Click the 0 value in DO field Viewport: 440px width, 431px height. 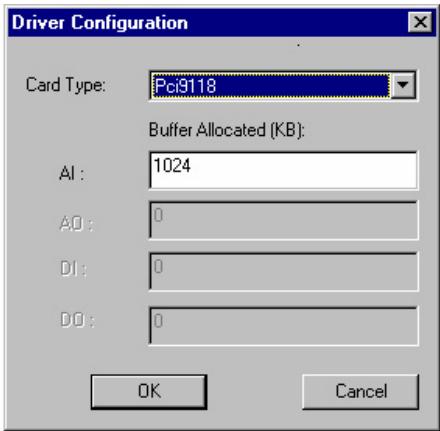(x=158, y=321)
